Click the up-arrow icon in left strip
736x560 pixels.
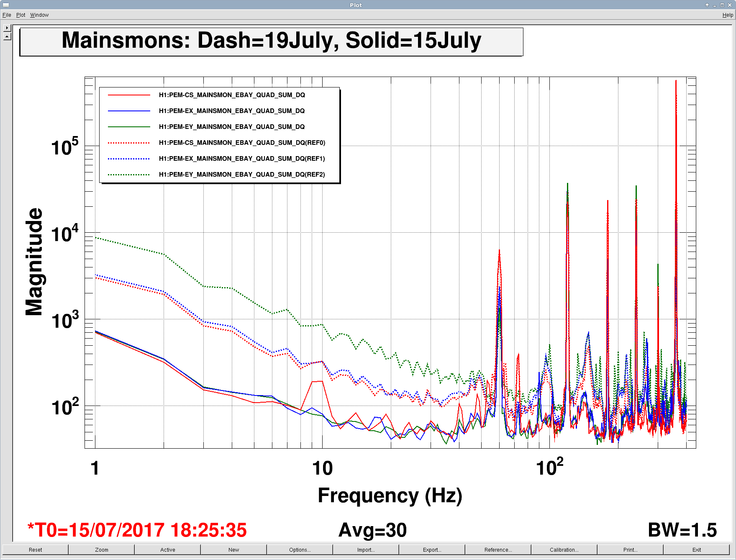point(7,36)
